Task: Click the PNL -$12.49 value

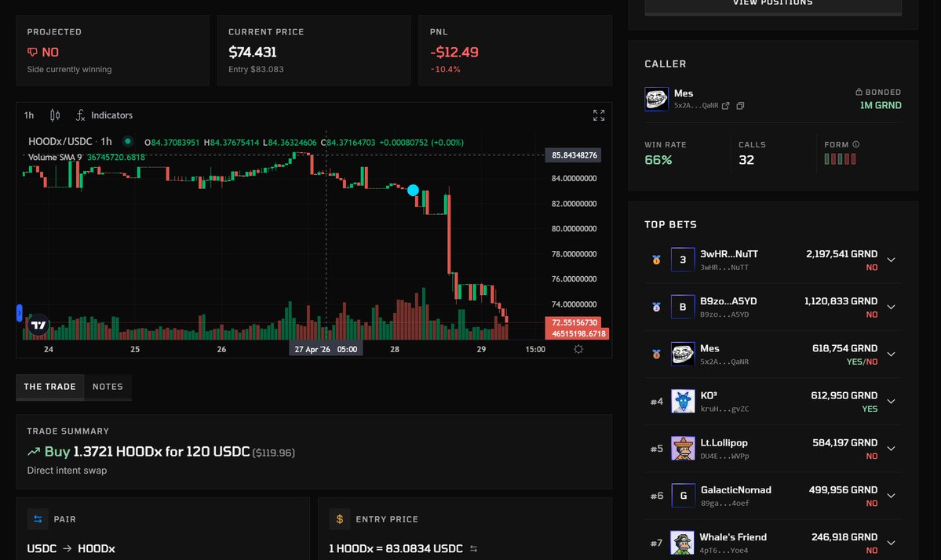Action: tap(454, 53)
